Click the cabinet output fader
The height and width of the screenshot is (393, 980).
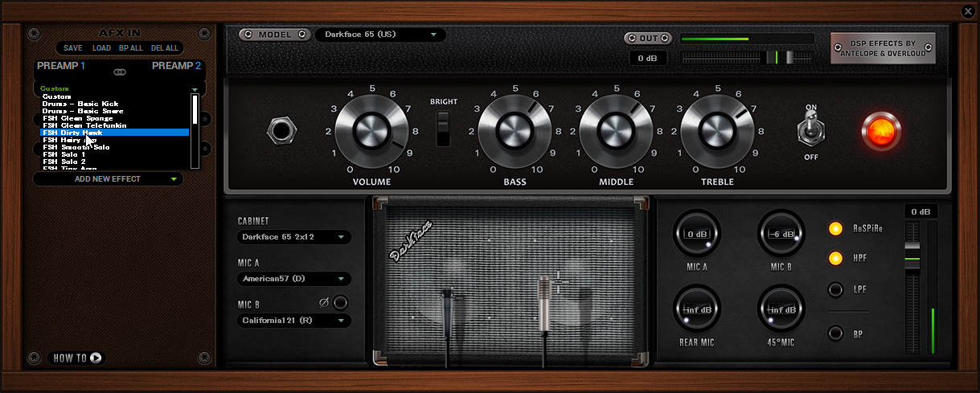click(912, 257)
